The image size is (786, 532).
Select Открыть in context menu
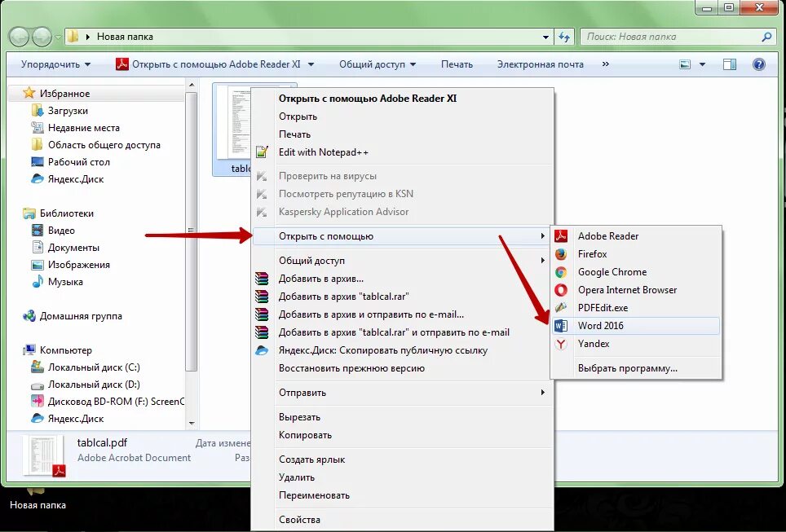pos(402,117)
